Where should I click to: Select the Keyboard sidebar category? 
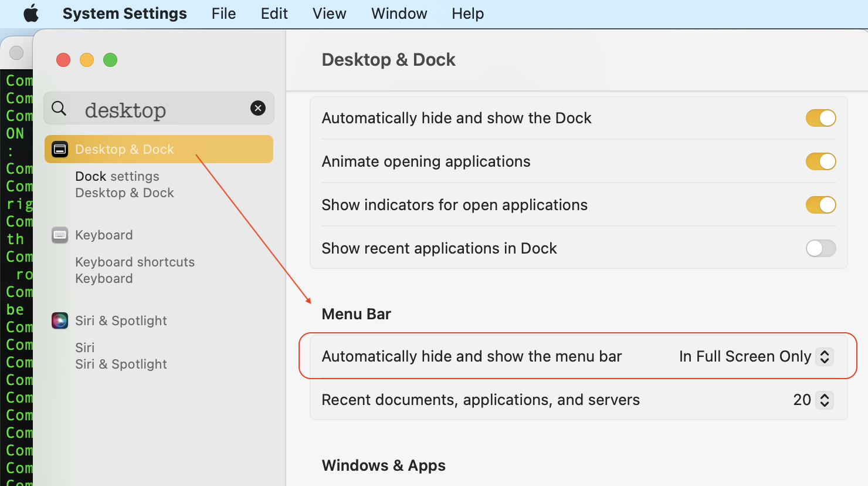tap(104, 235)
